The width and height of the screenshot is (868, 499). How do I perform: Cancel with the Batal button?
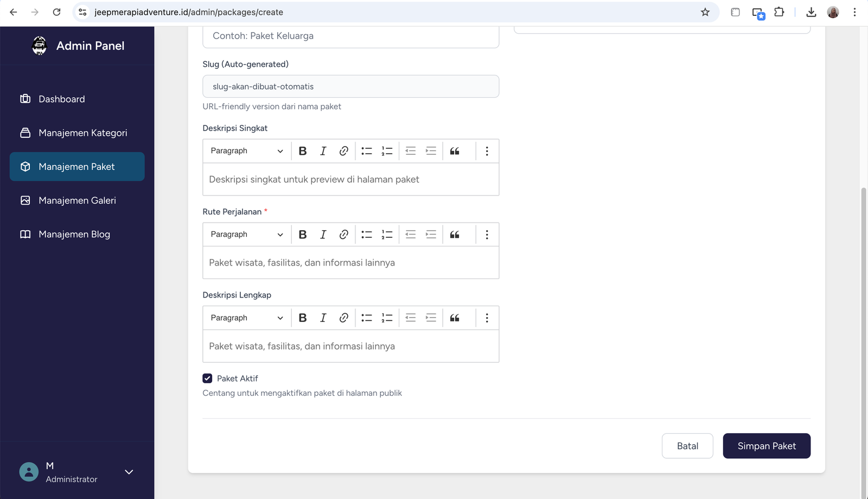687,446
